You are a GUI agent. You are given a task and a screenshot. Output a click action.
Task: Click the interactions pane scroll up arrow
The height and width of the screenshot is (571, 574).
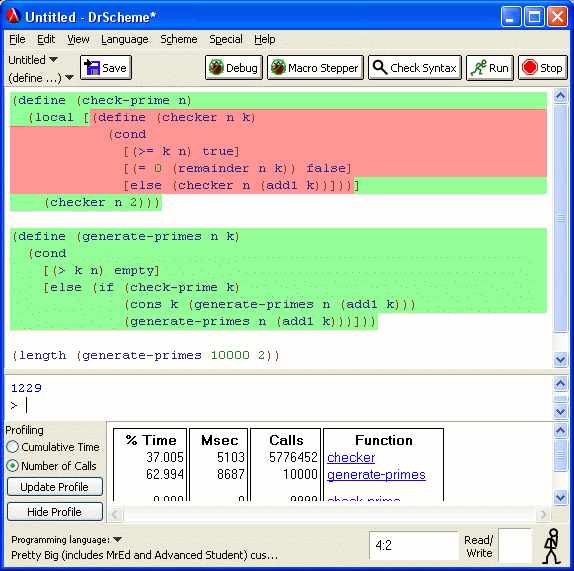click(560, 384)
